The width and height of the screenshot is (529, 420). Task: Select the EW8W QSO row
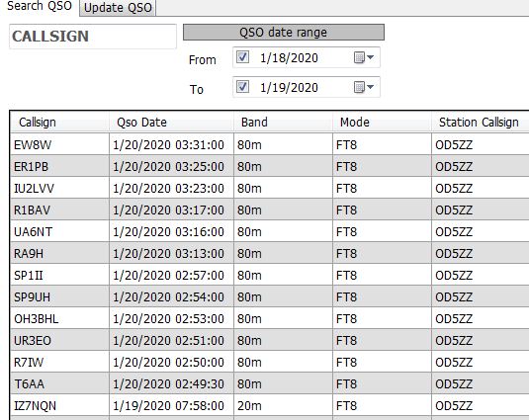tap(270, 145)
